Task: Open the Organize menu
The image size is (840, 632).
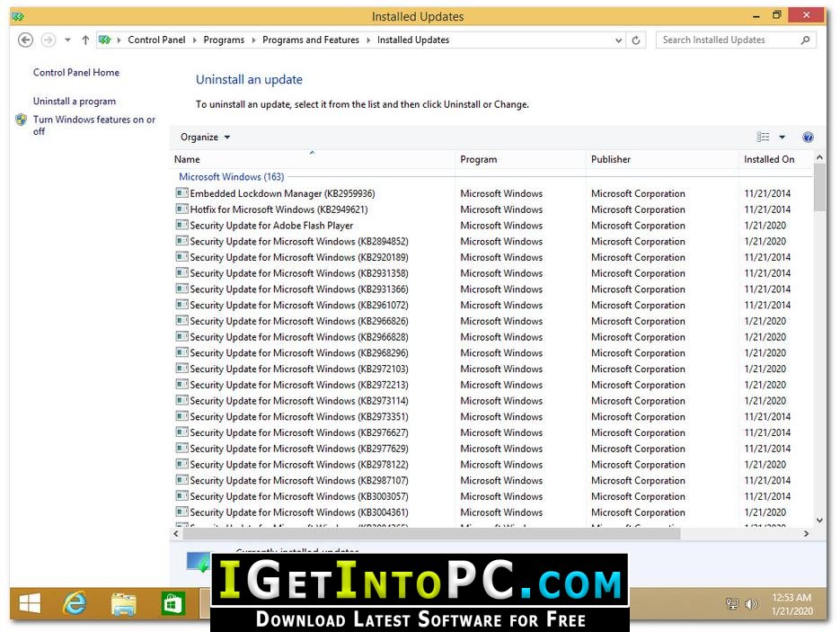Action: click(205, 138)
